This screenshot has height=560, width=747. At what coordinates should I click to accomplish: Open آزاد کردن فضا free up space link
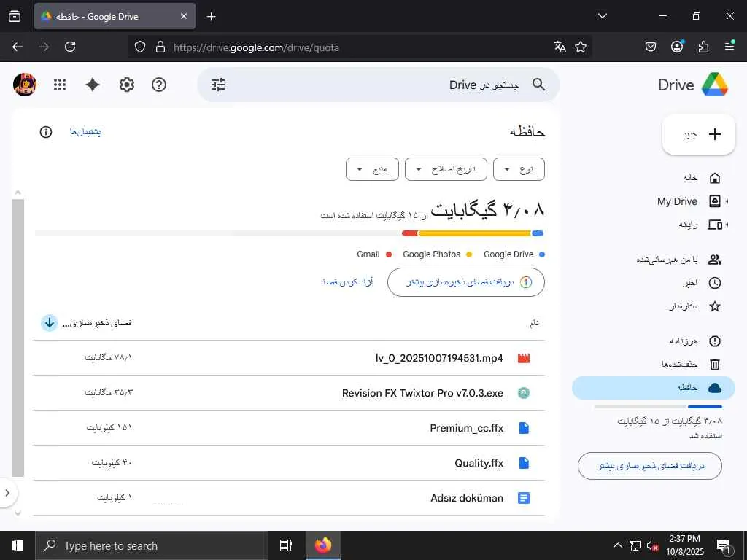click(x=348, y=282)
